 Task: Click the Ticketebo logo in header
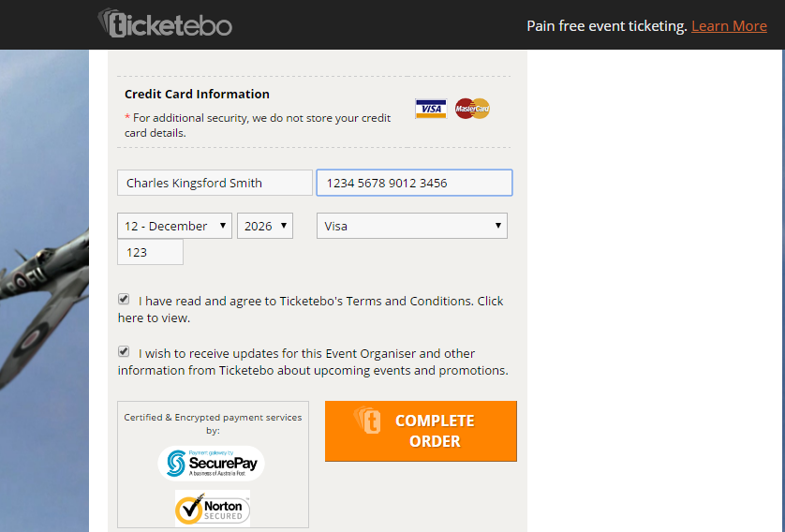(165, 23)
